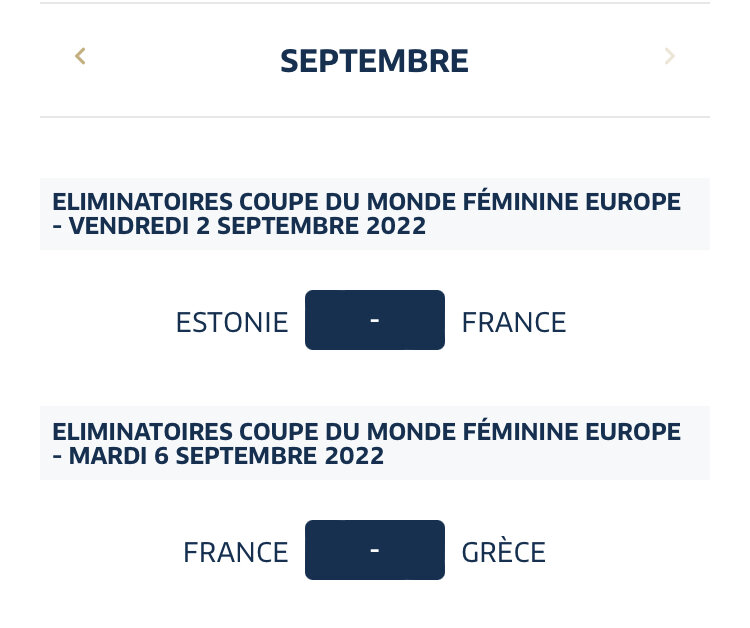Select the ESTONIE team name
Viewport: 750px width, 628px height.
(232, 323)
